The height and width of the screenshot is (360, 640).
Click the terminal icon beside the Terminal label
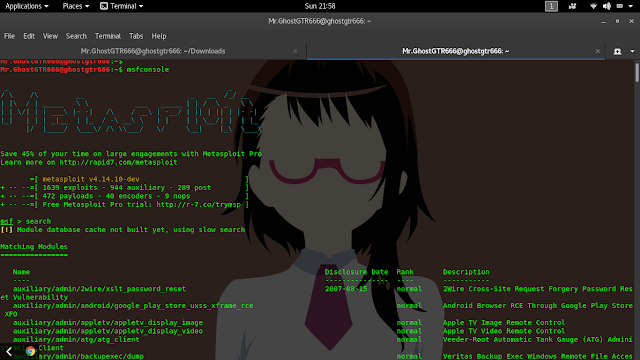104,6
